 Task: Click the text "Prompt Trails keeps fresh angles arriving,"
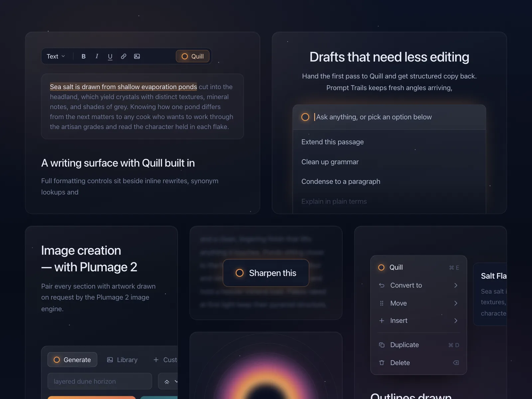(389, 88)
